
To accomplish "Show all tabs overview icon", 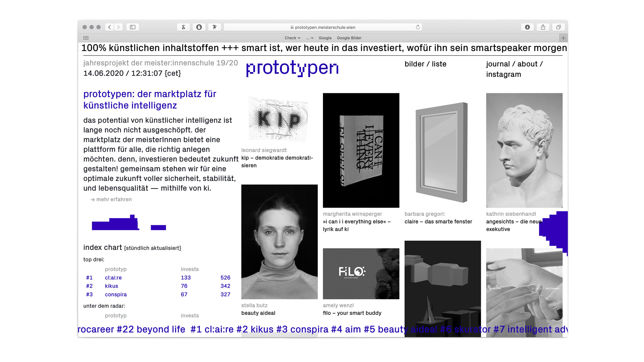I will click(x=558, y=27).
